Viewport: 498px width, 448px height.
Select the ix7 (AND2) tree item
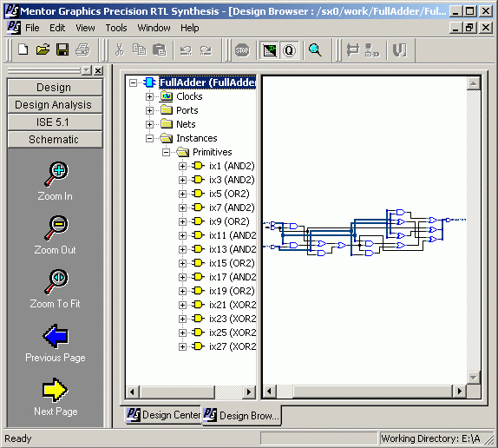coord(232,208)
